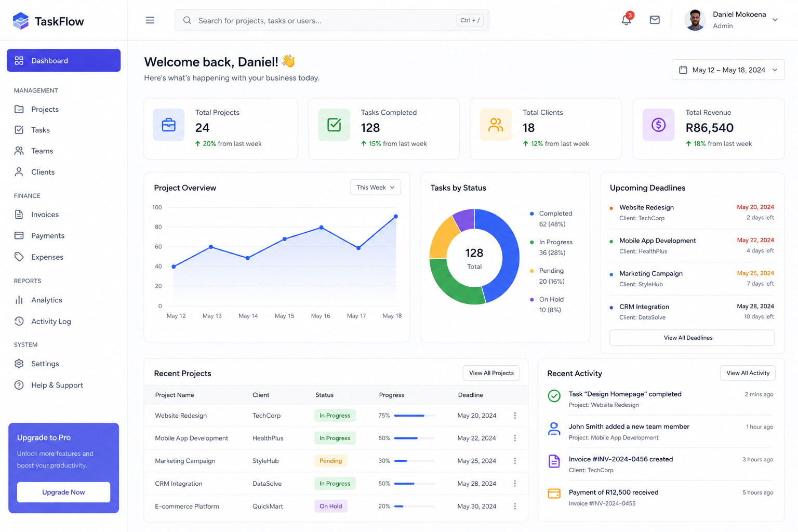
Task: Toggle the hamburger sidebar menu
Action: tap(150, 20)
